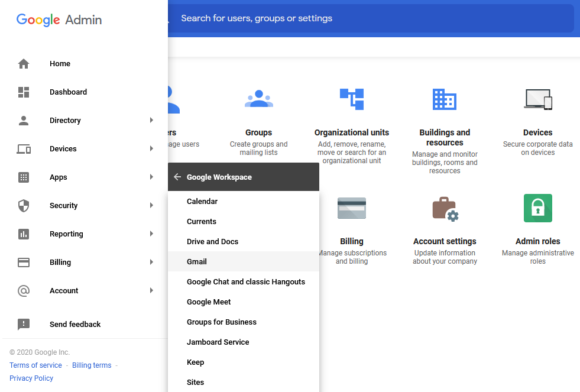Choose Drive and Docs in the menu
The width and height of the screenshot is (580, 392).
(x=244, y=241)
